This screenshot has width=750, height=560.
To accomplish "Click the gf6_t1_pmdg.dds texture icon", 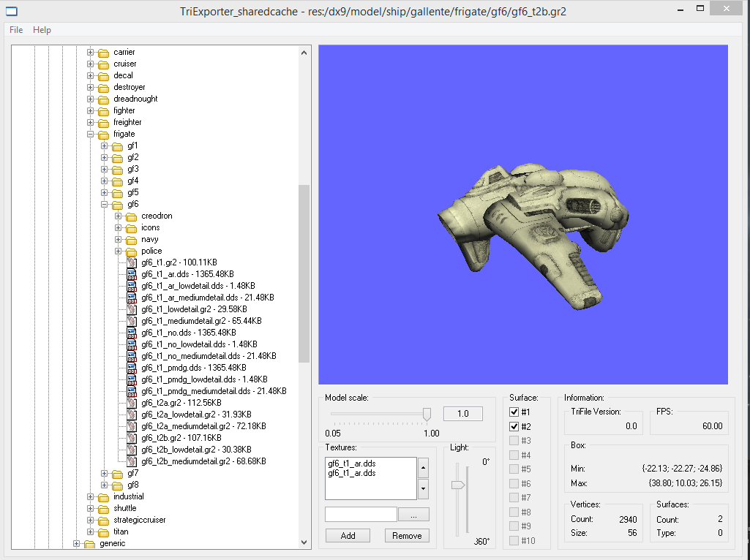I will [132, 368].
